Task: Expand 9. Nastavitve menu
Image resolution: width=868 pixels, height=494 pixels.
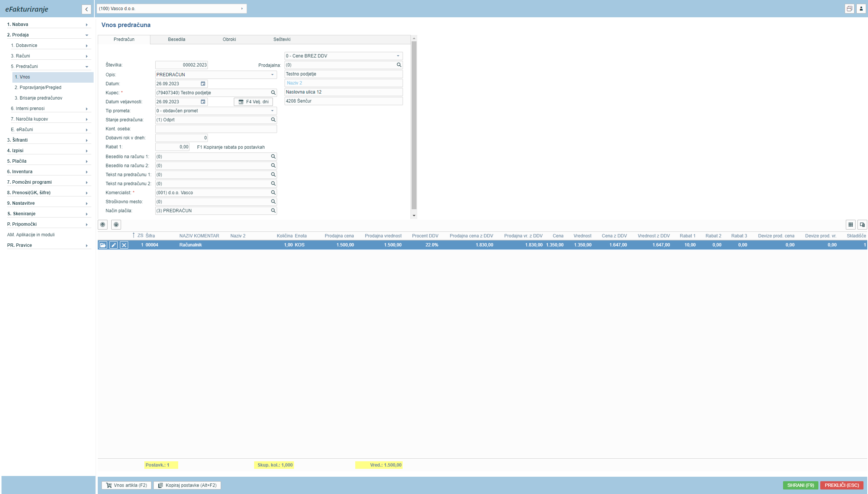Action: click(48, 203)
